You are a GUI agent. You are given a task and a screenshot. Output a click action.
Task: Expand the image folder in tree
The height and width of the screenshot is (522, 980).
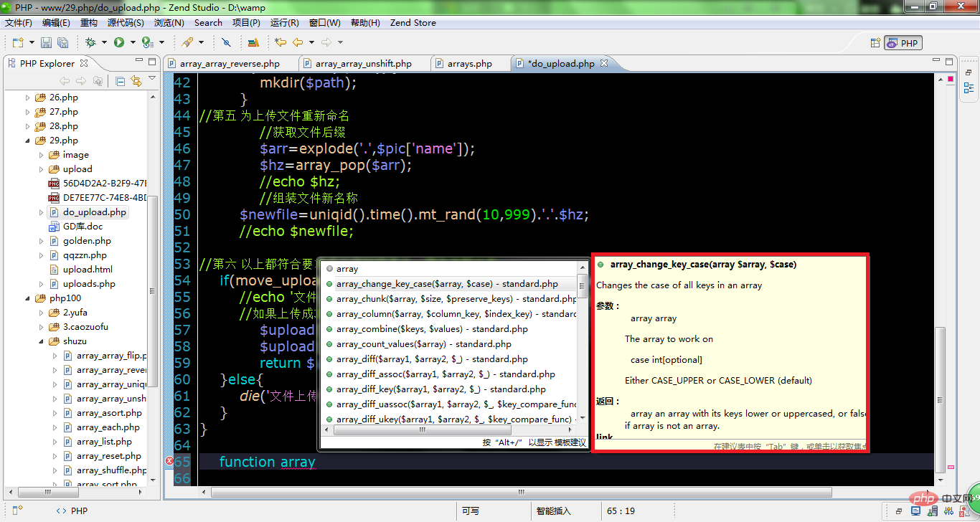42,155
